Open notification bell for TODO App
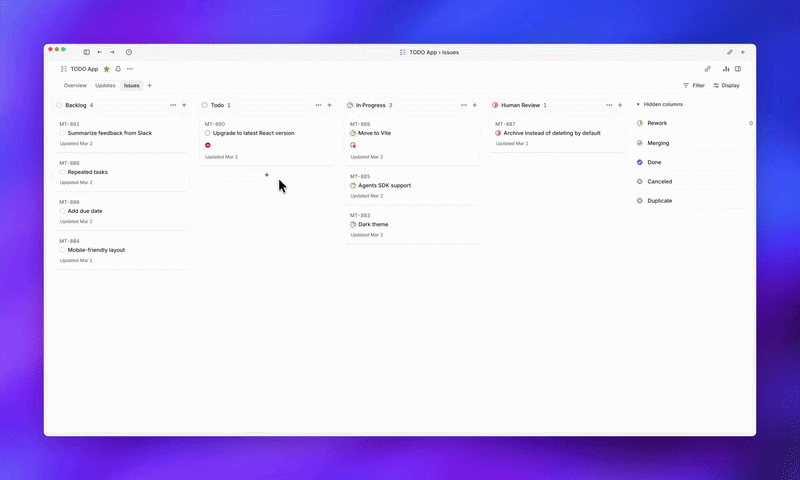The height and width of the screenshot is (480, 800). [x=118, y=69]
